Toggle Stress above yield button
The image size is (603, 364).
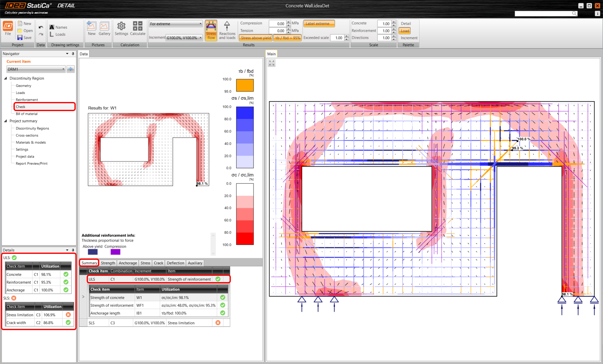click(x=256, y=38)
